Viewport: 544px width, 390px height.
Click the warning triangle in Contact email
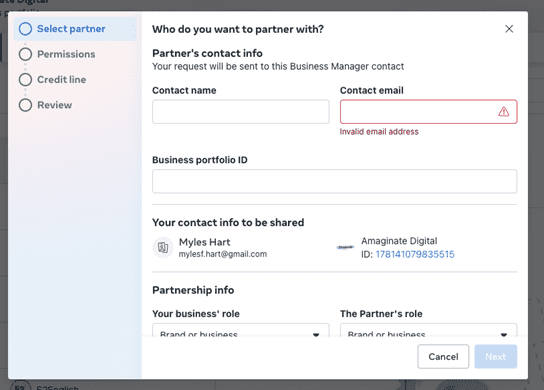pos(503,112)
